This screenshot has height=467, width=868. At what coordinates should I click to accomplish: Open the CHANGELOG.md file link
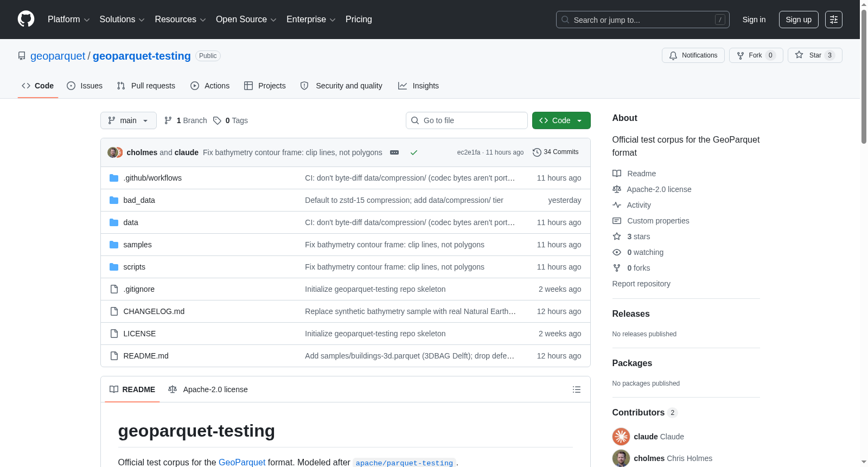[154, 311]
